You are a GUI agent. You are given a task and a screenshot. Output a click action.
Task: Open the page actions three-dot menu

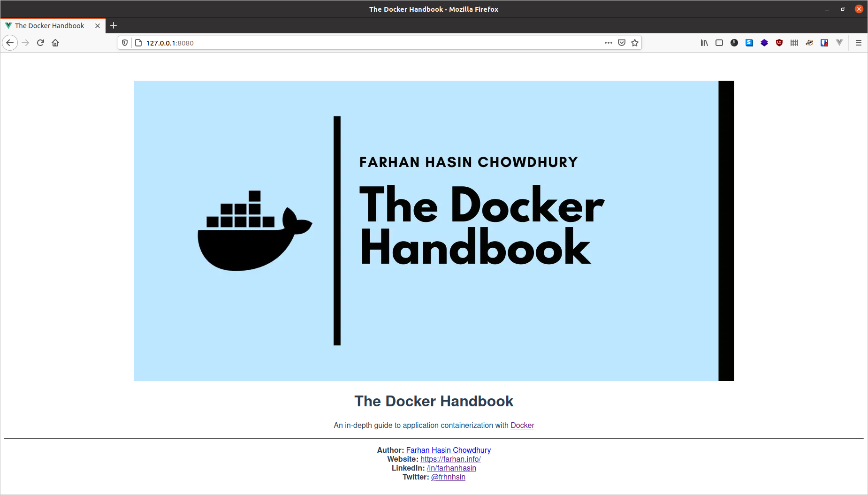pos(609,43)
